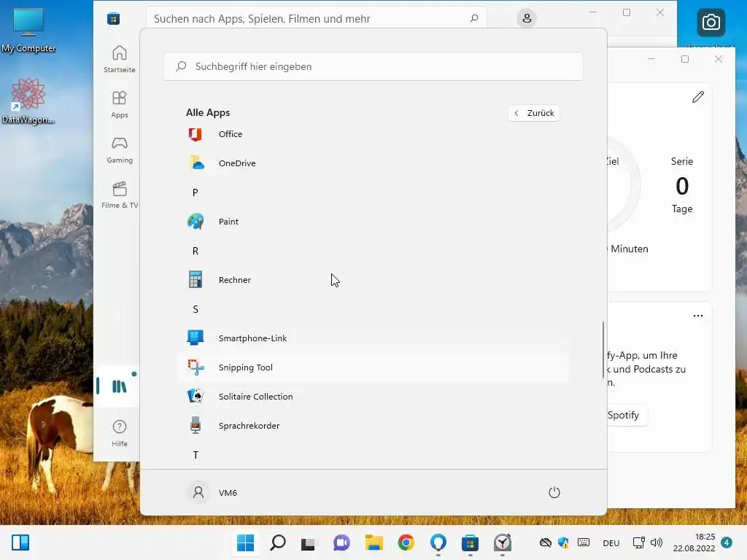
Task: Open Widgets panel on the taskbar
Action: (x=20, y=542)
